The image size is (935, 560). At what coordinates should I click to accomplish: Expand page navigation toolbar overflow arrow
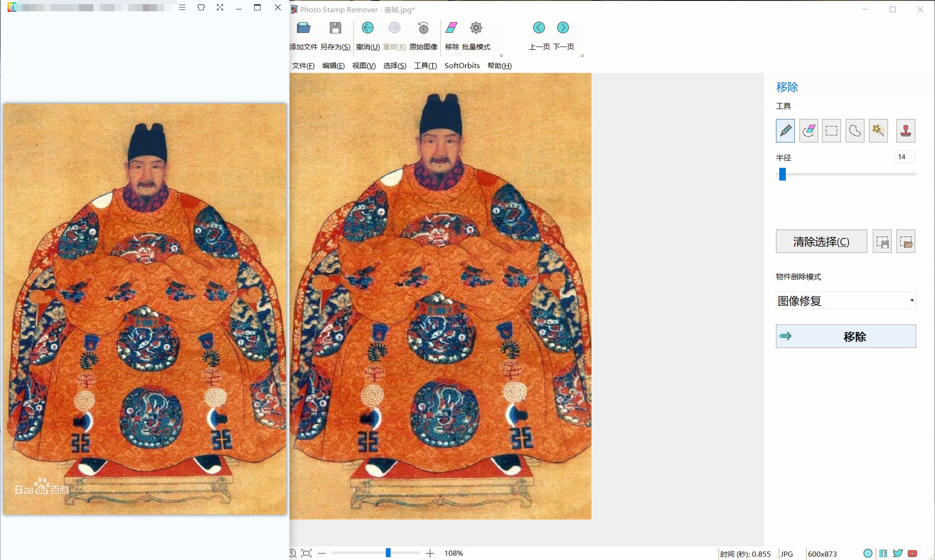point(582,55)
